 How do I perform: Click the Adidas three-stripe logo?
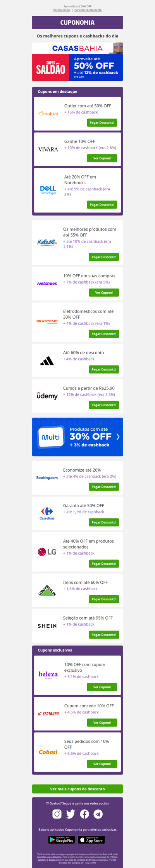(x=47, y=361)
